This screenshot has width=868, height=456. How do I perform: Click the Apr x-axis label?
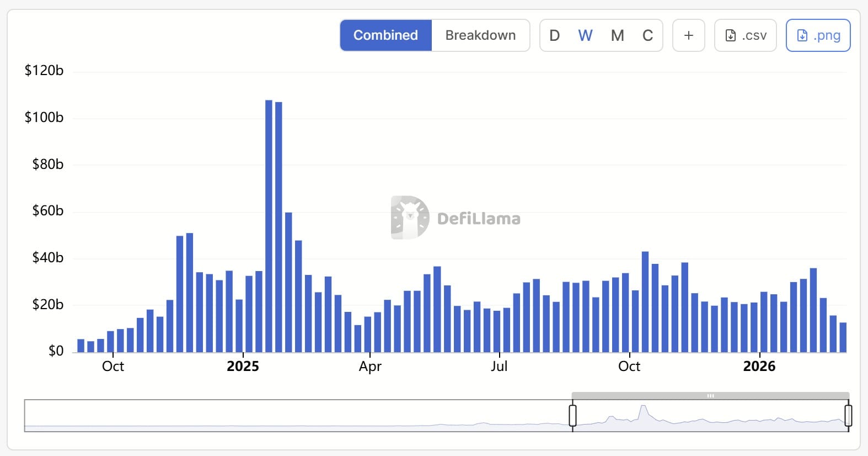pos(370,367)
